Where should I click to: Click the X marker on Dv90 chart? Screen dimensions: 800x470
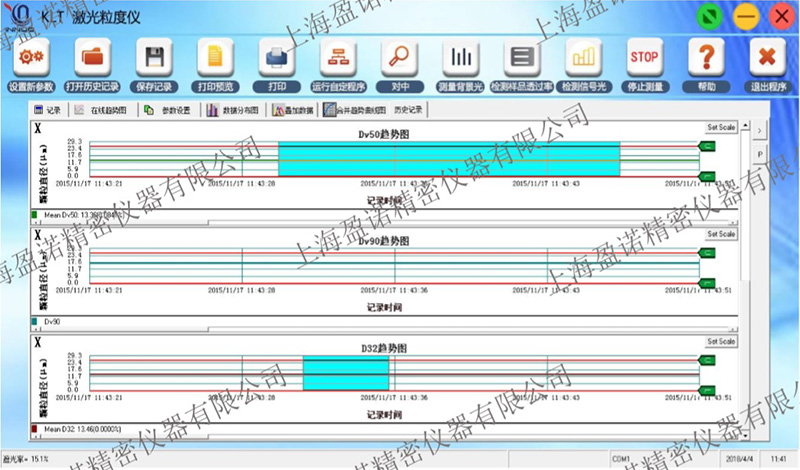38,235
